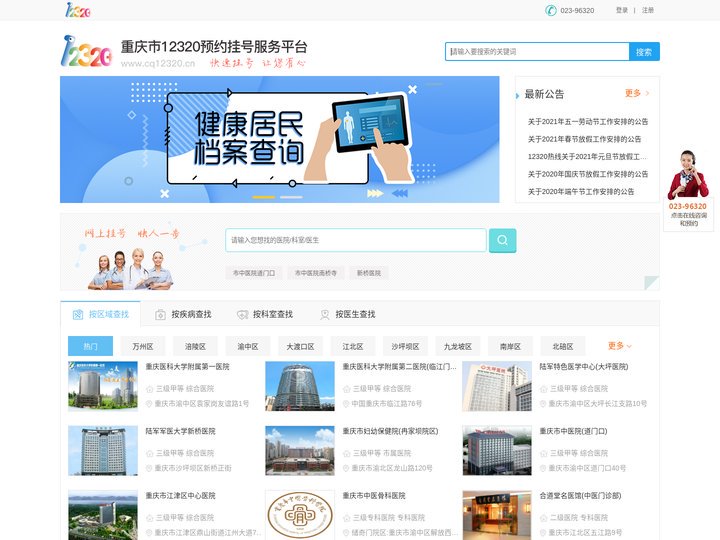Click the small 12320 logo in top bar

(78, 10)
